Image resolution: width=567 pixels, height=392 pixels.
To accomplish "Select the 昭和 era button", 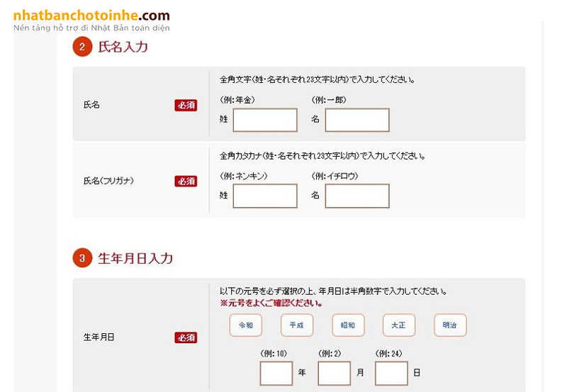I will point(348,325).
